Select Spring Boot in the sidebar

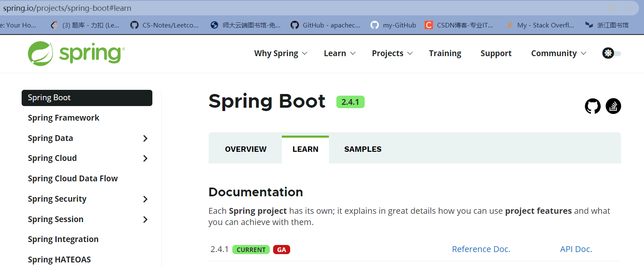(x=87, y=98)
